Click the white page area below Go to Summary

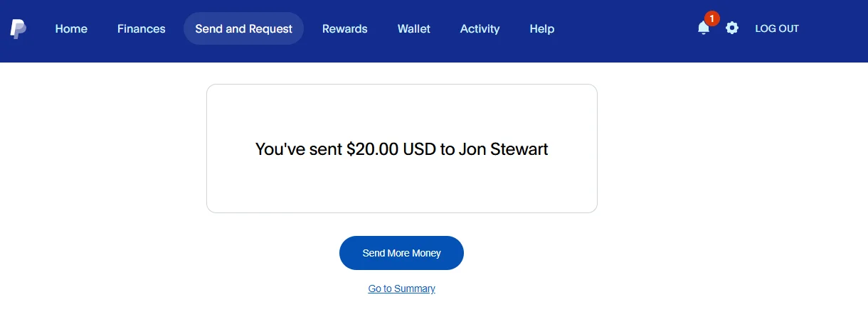(401, 313)
